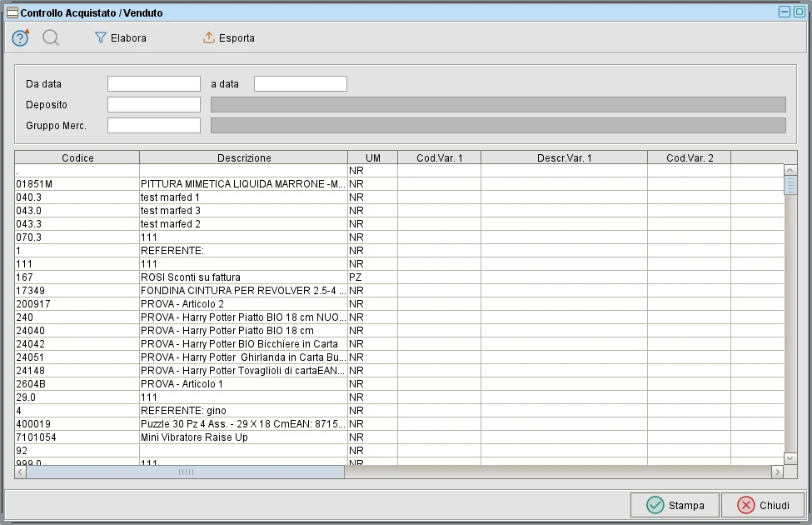The width and height of the screenshot is (812, 525).
Task: Select ROSI Sconti su fattura row
Action: [x=399, y=277]
